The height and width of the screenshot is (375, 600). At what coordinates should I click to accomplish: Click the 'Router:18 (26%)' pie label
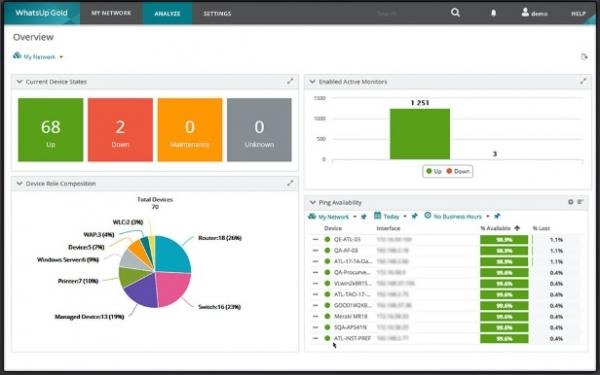click(220, 238)
